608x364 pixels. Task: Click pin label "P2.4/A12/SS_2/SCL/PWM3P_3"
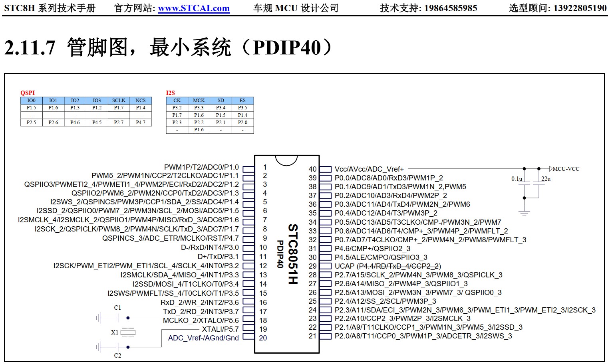[385, 301]
